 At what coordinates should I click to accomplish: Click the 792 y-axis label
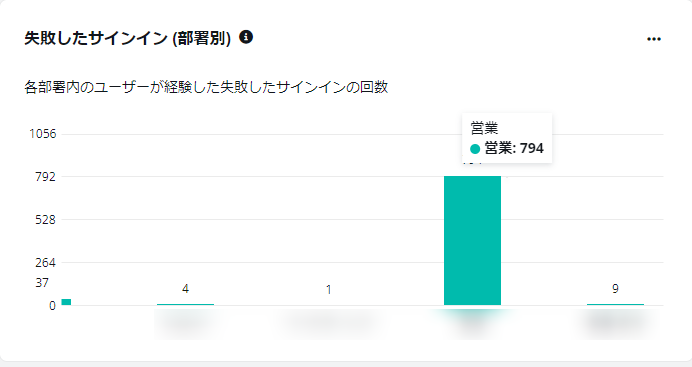tap(46, 177)
